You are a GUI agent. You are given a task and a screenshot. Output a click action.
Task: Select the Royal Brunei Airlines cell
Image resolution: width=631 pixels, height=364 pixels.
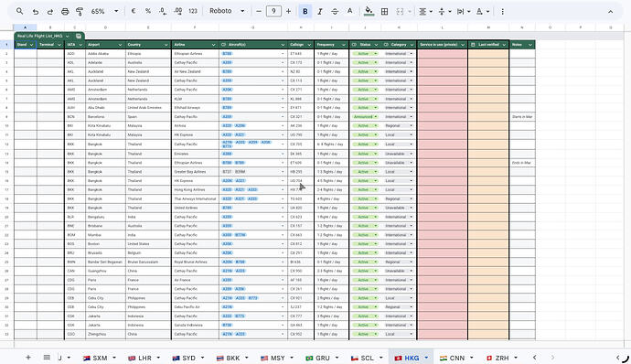click(x=195, y=262)
